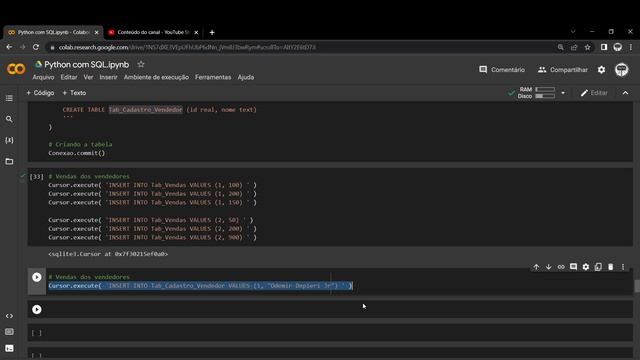Click the browser address bar URL
This screenshot has width=640, height=360.
(x=187, y=47)
